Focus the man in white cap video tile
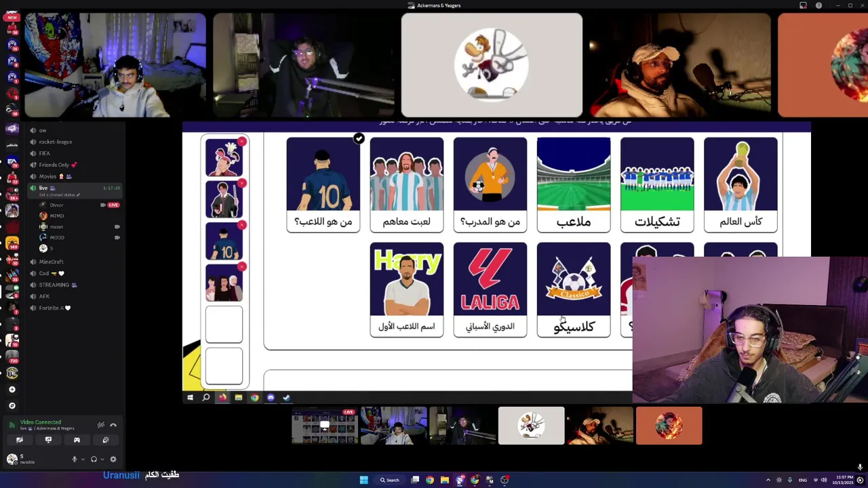The image size is (868, 488). (x=680, y=65)
